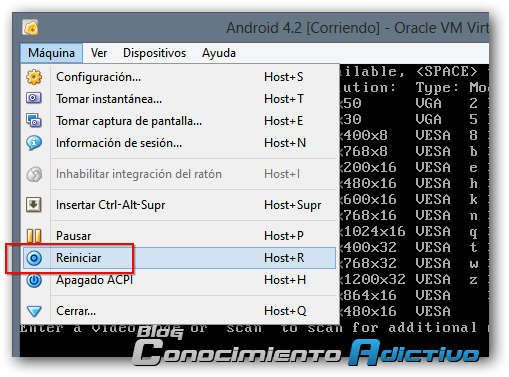This screenshot has height=377, width=509.
Task: Open the Dispositivos menu
Action: 154,53
